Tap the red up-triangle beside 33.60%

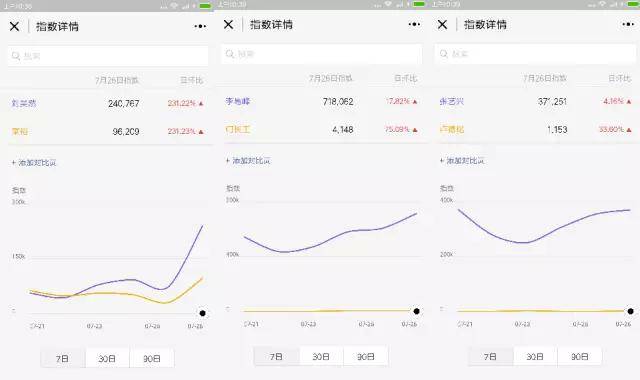pos(629,130)
